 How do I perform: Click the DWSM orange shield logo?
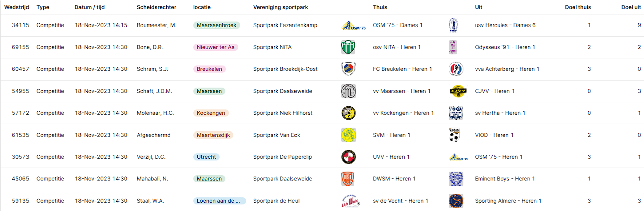pyautogui.click(x=348, y=179)
